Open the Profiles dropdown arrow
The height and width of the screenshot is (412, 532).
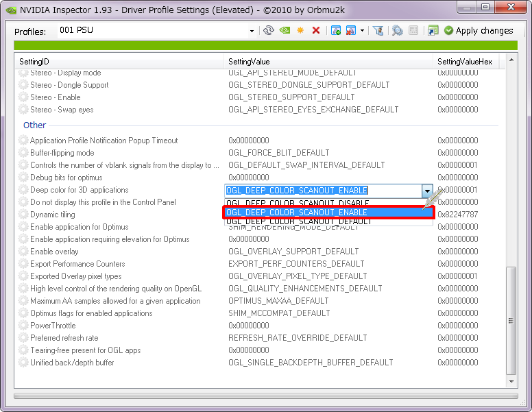(x=252, y=31)
